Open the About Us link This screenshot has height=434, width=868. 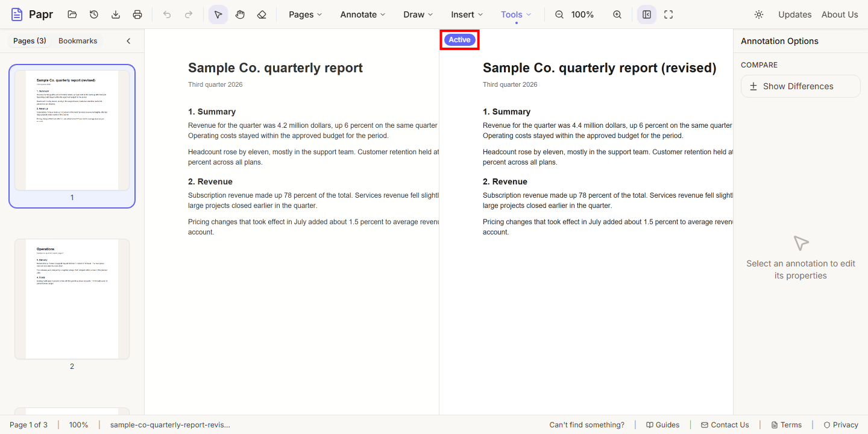coord(840,14)
